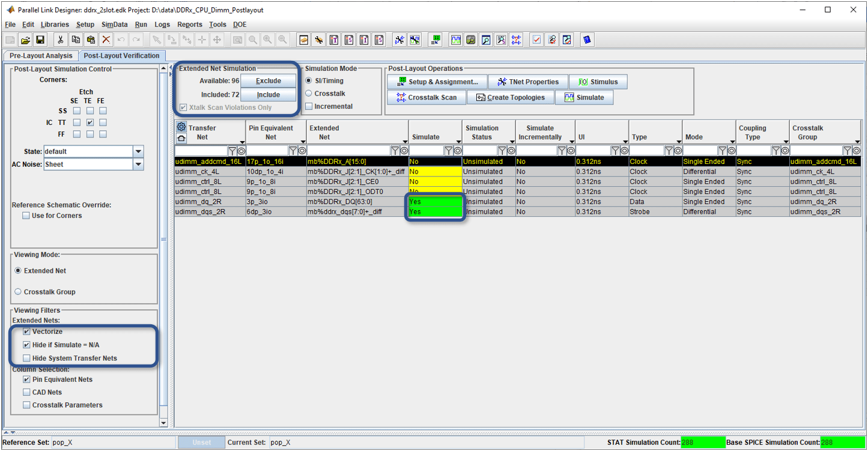This screenshot has height=451, width=868.
Task: Open the State dropdown
Action: pyautogui.click(x=139, y=151)
